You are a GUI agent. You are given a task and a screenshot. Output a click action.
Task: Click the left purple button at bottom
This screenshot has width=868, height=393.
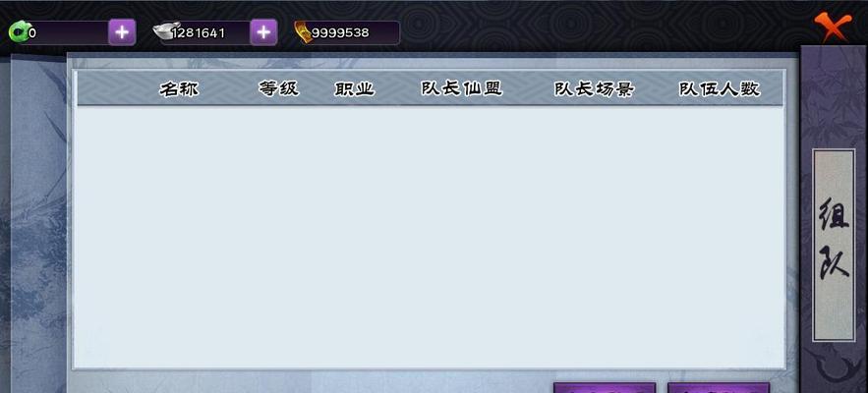pos(605,387)
